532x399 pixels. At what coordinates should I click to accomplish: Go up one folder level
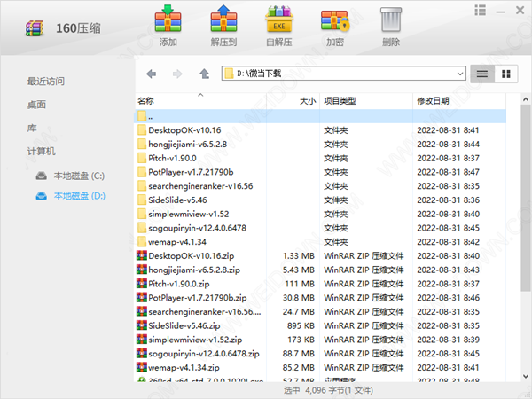tap(204, 74)
